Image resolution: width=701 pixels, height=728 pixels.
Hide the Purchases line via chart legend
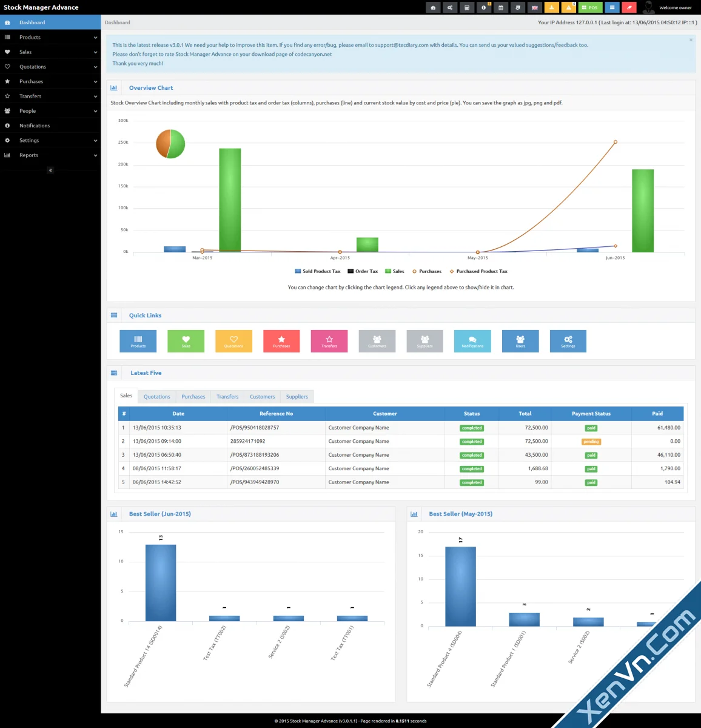coord(427,271)
